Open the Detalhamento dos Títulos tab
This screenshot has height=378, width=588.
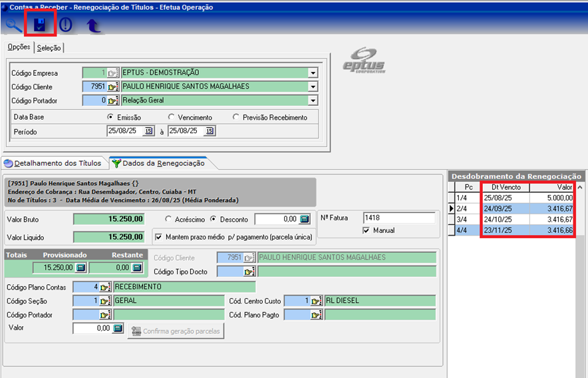point(53,163)
